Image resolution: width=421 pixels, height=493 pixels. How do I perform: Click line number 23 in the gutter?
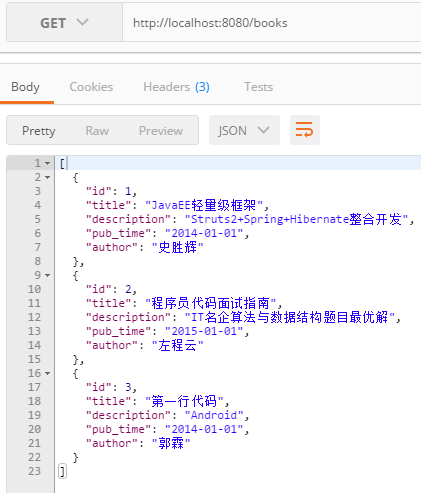[x=34, y=471]
